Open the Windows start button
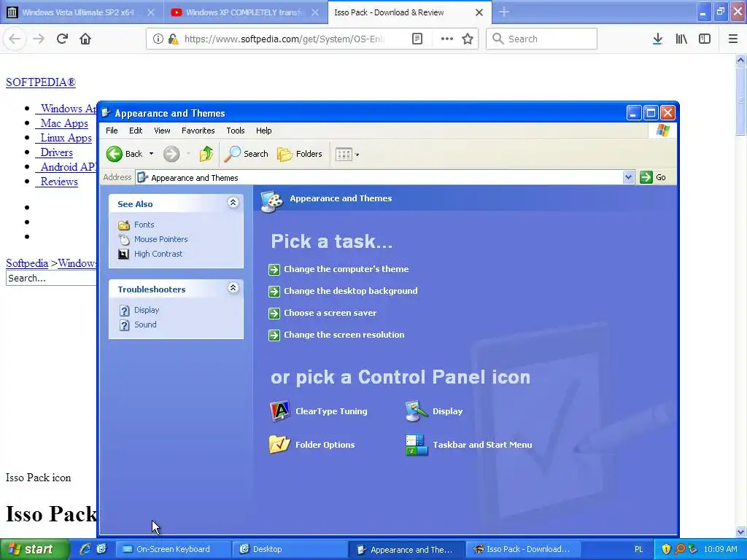747x560 pixels. (x=34, y=549)
